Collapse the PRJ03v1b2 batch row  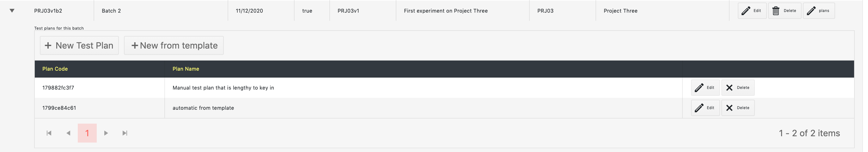coord(12,11)
